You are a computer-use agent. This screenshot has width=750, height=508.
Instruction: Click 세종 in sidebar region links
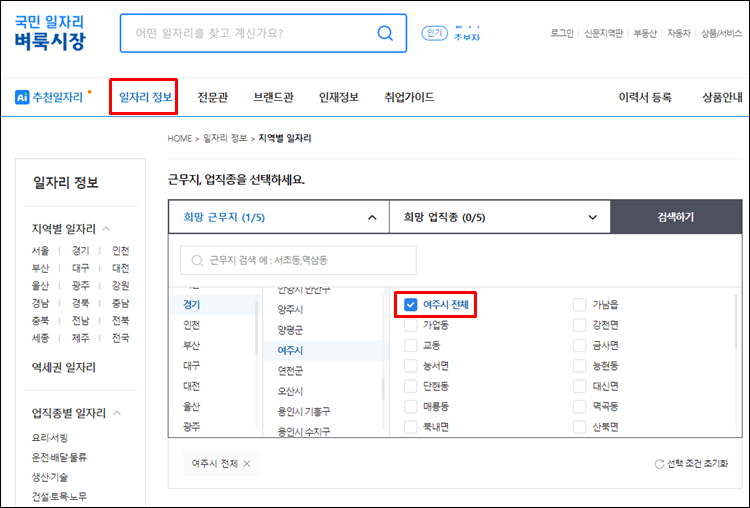[40, 338]
